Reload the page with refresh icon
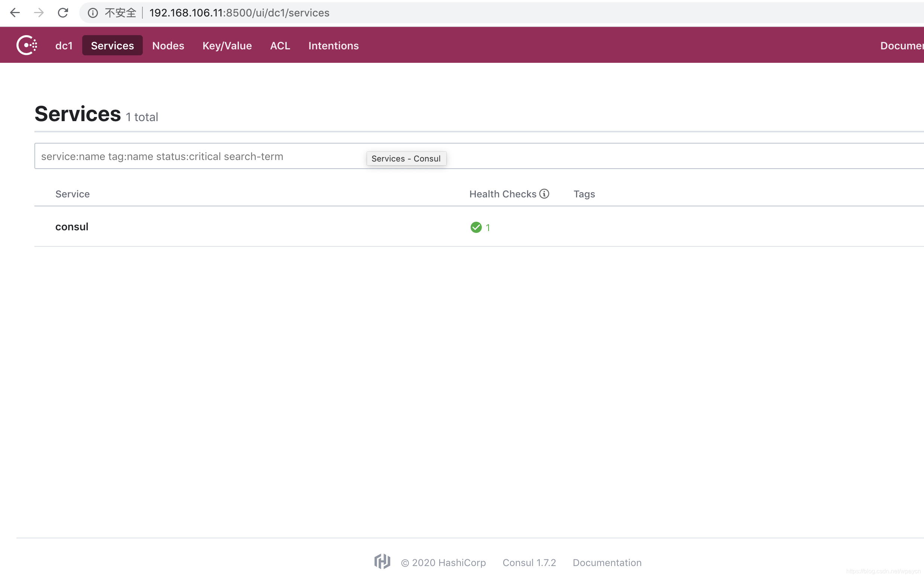 click(63, 13)
